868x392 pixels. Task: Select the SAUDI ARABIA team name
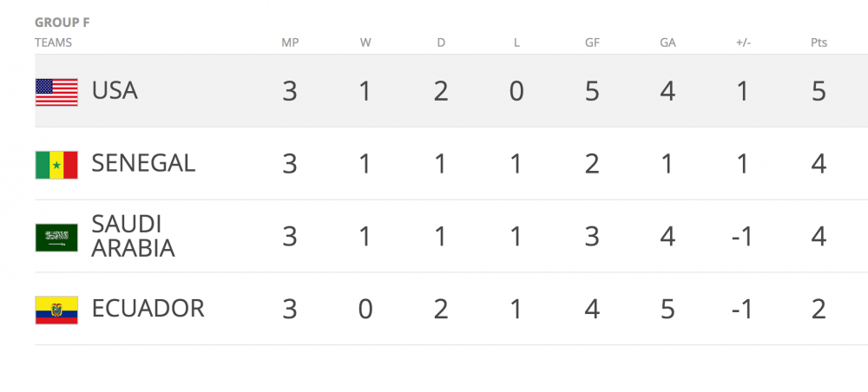[x=133, y=236]
